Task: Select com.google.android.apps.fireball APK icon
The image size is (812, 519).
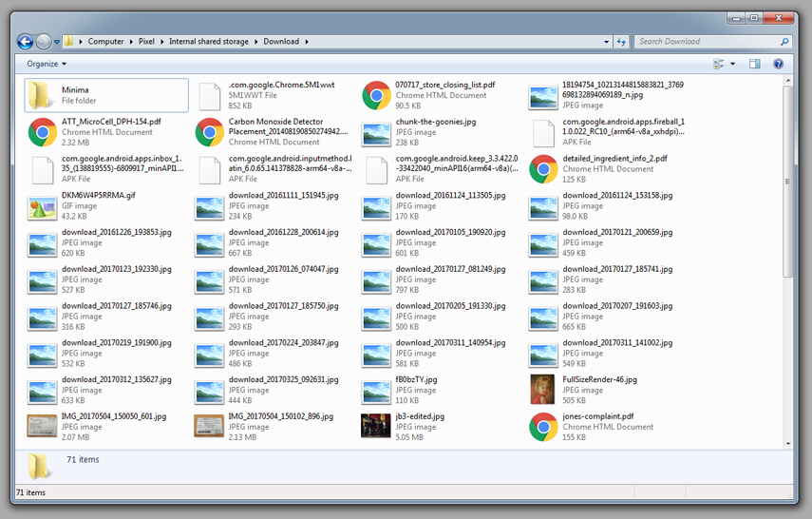Action: tap(544, 133)
